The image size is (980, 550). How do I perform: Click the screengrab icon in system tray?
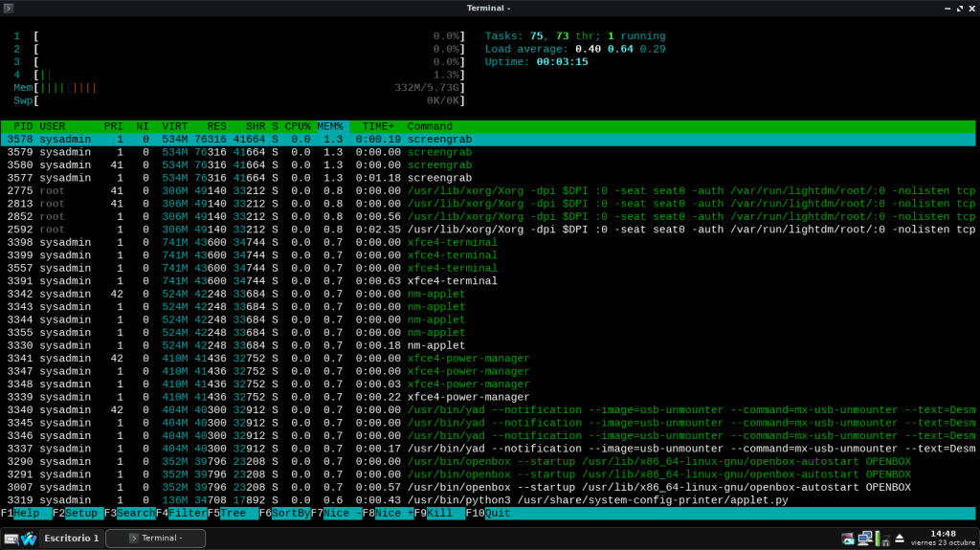pos(848,538)
